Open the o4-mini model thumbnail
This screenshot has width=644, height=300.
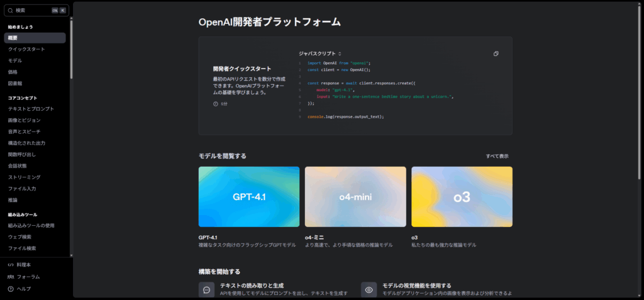click(355, 197)
